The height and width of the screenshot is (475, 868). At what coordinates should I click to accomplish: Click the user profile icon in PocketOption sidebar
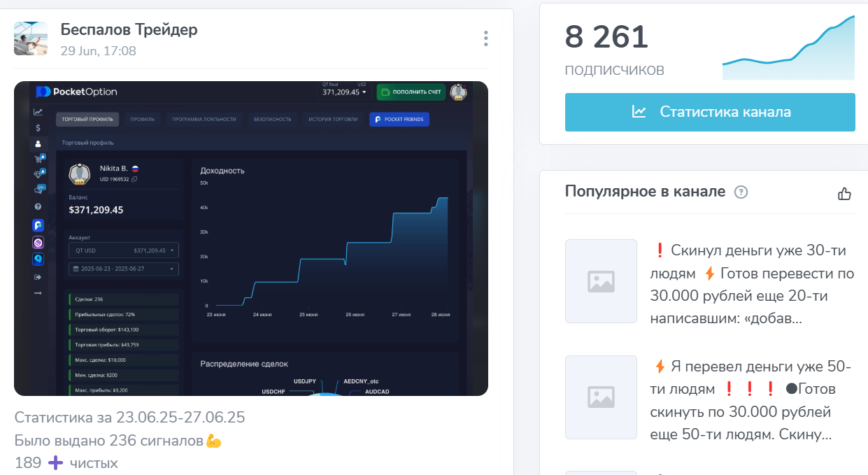click(38, 143)
